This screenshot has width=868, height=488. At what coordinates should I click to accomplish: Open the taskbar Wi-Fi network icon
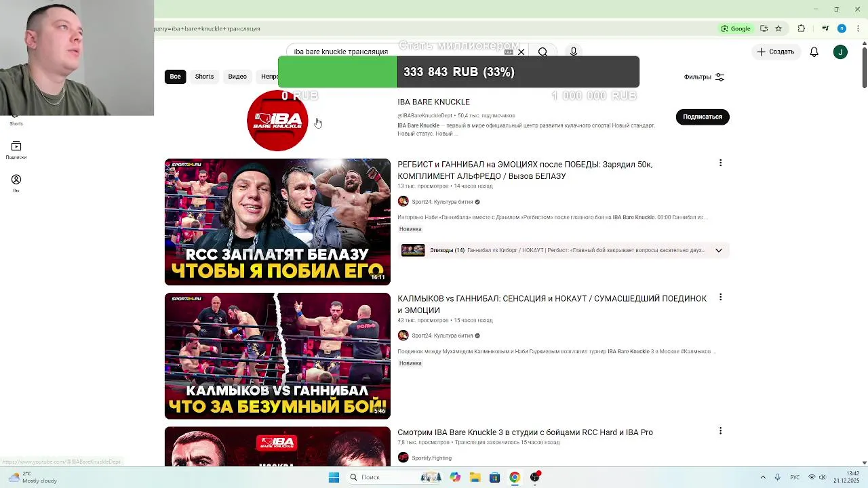812,477
